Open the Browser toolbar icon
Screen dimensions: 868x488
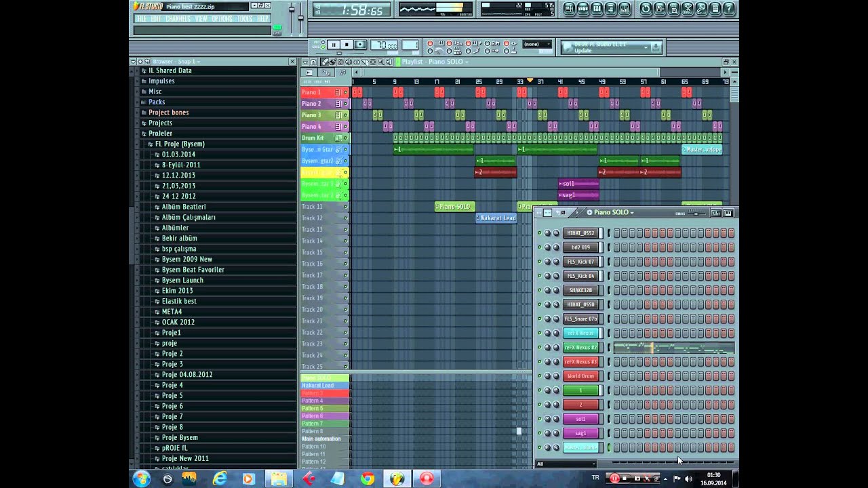pos(610,9)
